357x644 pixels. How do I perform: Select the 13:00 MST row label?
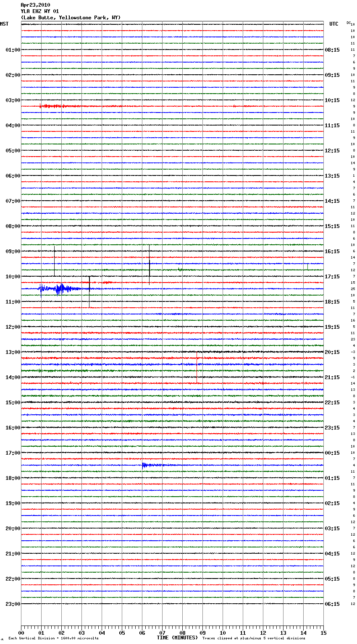(13, 352)
